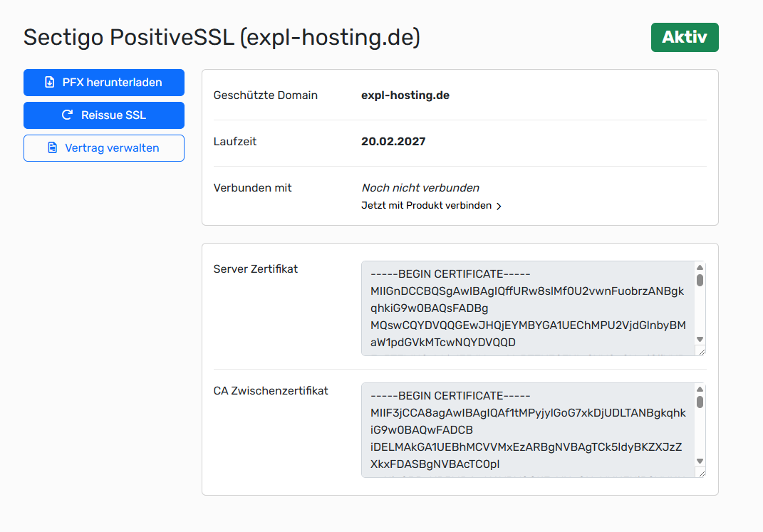
Task: Click the Geschützte Domain label
Action: pyautogui.click(x=265, y=95)
